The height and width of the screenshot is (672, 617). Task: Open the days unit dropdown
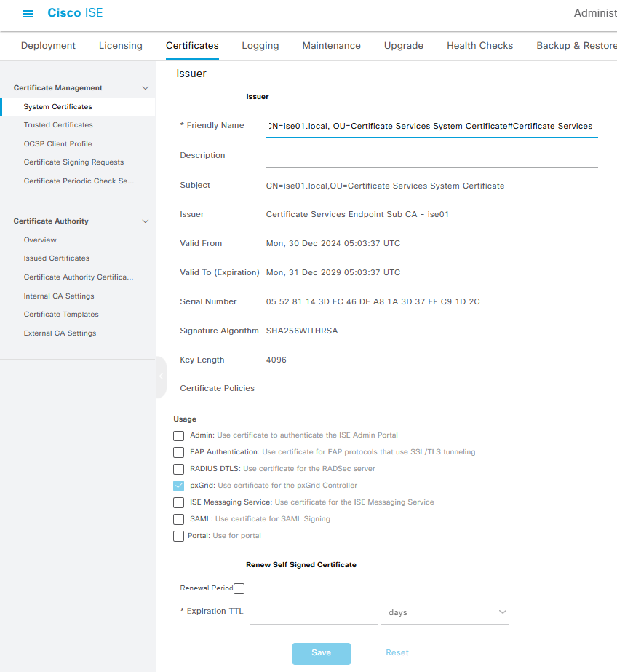pos(445,612)
